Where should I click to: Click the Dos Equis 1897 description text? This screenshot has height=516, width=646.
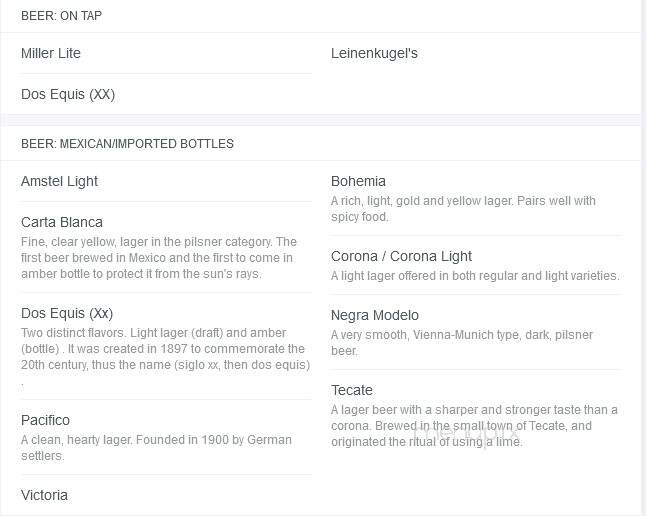coord(165,357)
